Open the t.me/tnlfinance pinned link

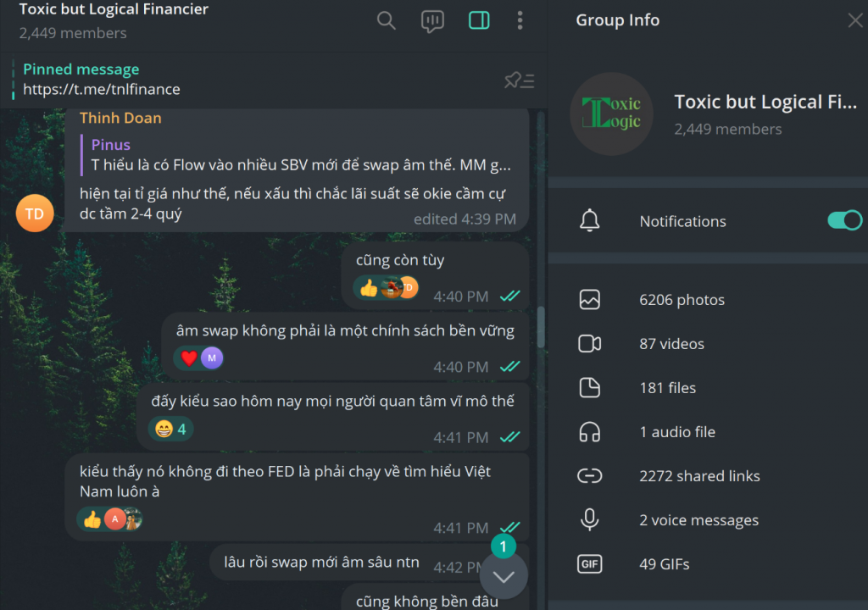tap(102, 89)
